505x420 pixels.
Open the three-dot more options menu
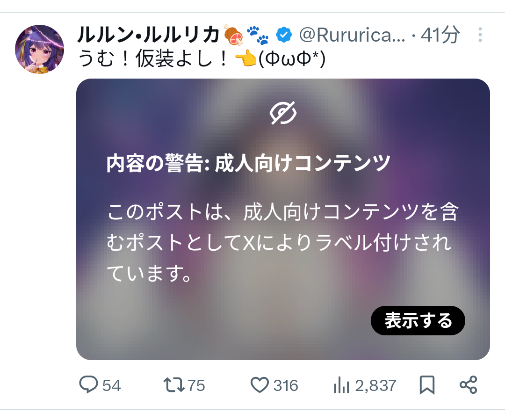[480, 35]
